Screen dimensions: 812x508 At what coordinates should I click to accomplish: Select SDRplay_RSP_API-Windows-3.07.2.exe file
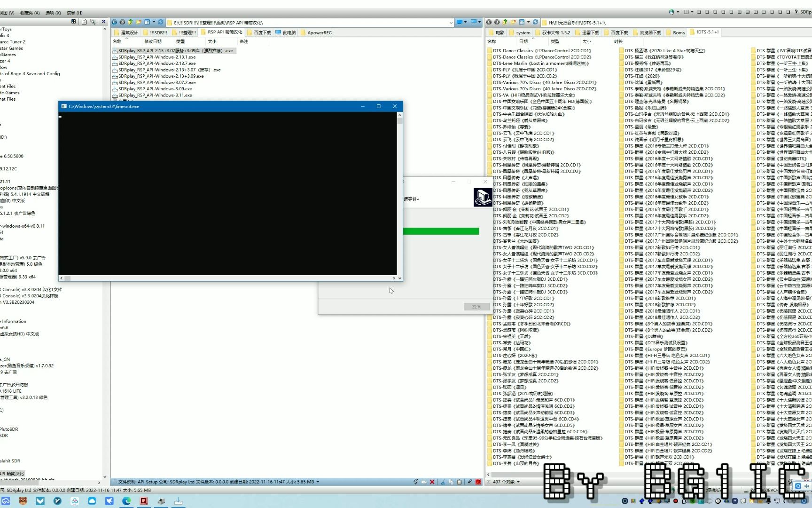pyautogui.click(x=154, y=82)
